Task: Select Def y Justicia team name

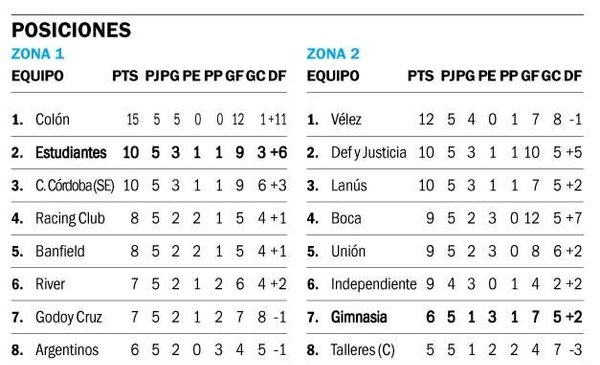Action: [368, 153]
